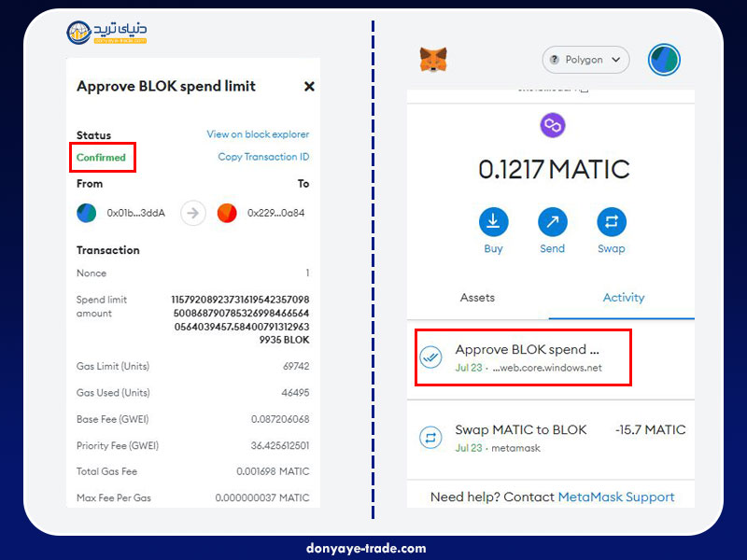Click the MetaMask fox logo

[x=433, y=60]
